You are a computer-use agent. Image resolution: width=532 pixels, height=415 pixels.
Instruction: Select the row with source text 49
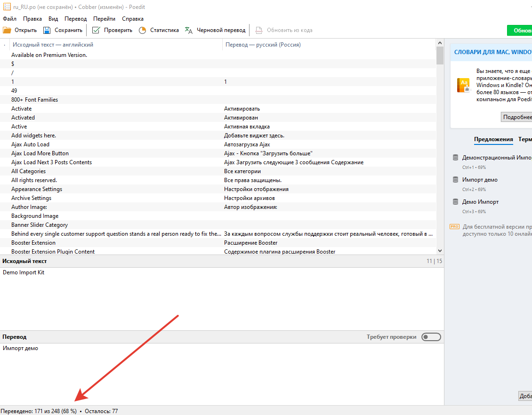[x=218, y=90]
